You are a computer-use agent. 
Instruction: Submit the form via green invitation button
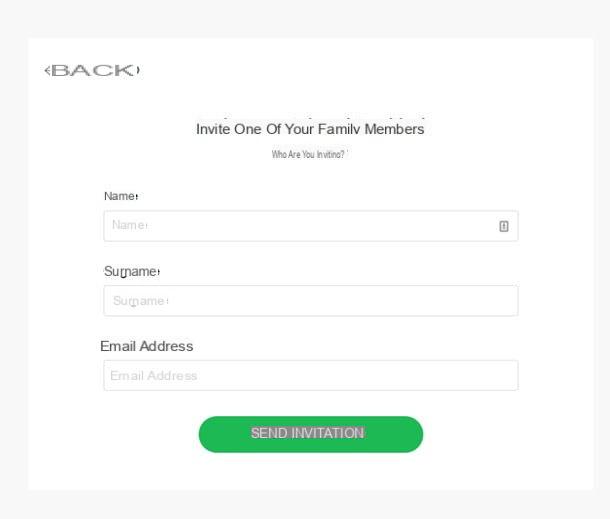pyautogui.click(x=311, y=434)
